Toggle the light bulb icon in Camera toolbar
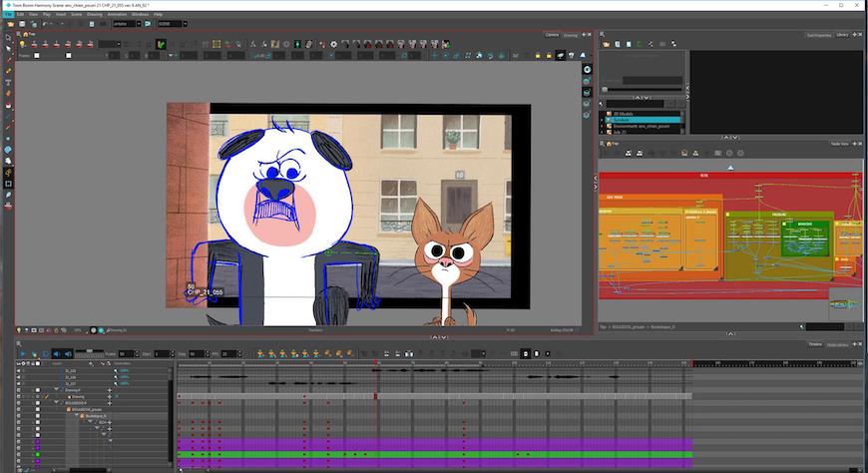This screenshot has width=868, height=473. tap(22, 44)
